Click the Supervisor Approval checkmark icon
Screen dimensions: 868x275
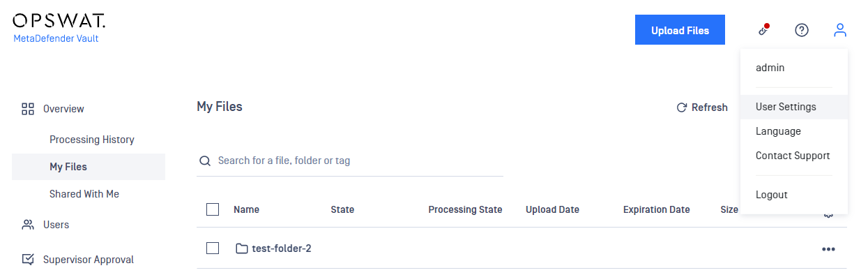click(28, 260)
